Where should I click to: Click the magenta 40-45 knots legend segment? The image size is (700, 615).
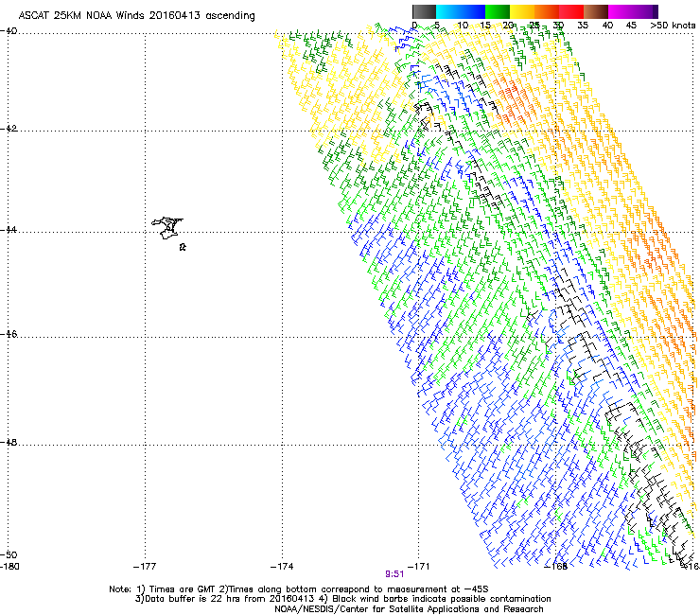coord(621,11)
